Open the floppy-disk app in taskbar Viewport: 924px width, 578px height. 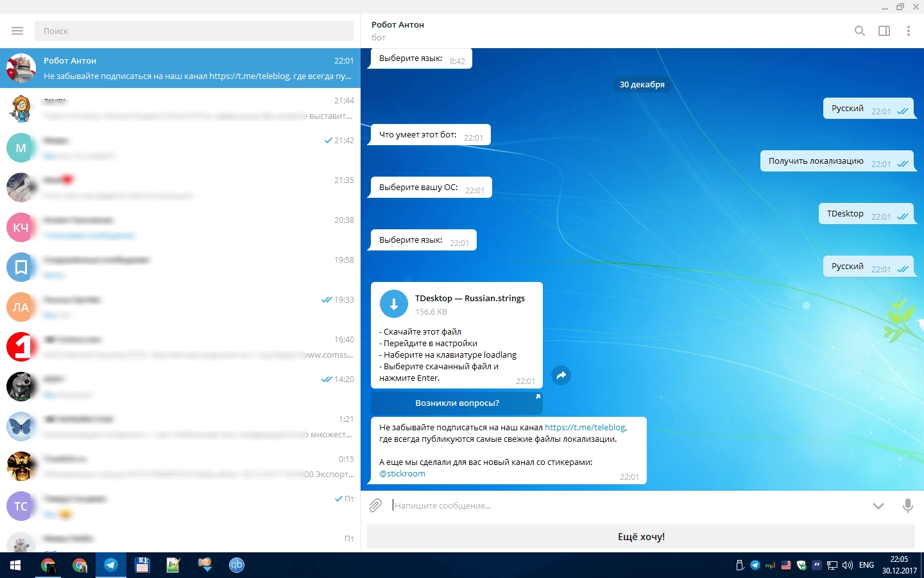pos(142,565)
